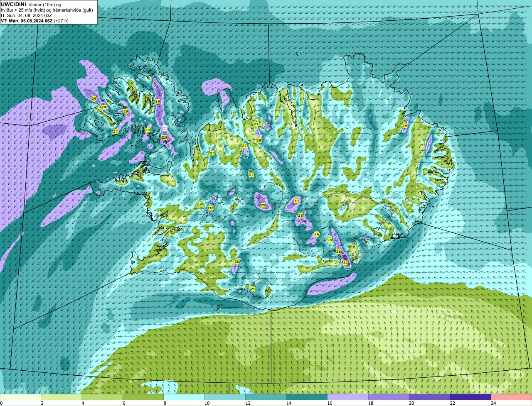Viewport: 532px width, 406px height.
Task: Click the legend tick value 22
Action: point(453,403)
